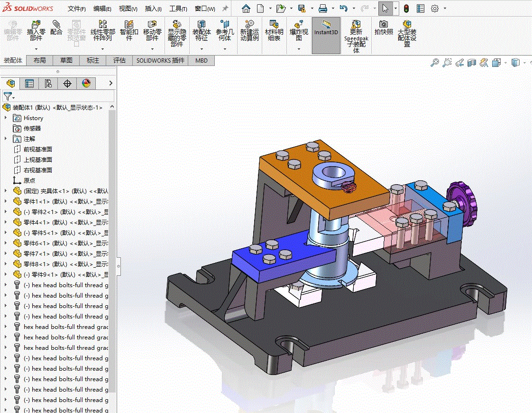532x413 pixels.
Task: Click the Undo arrow icon
Action: tap(344, 9)
